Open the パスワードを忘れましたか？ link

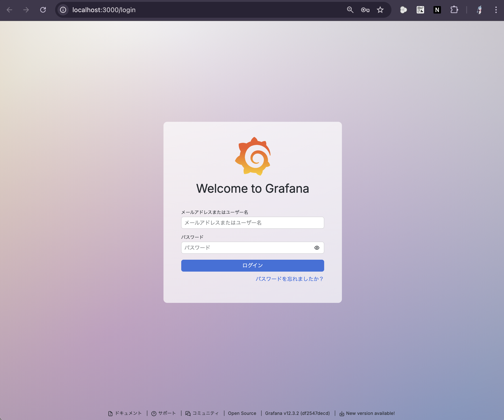click(289, 279)
